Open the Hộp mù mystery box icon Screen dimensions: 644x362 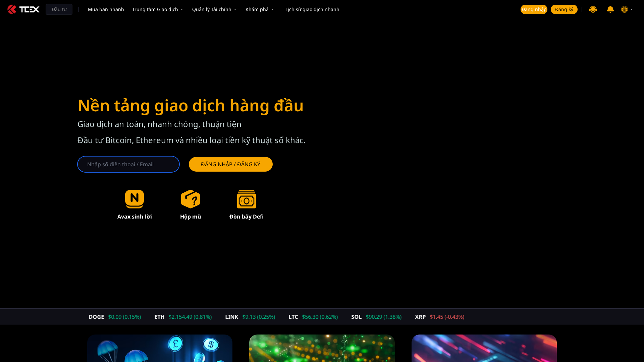point(190,198)
